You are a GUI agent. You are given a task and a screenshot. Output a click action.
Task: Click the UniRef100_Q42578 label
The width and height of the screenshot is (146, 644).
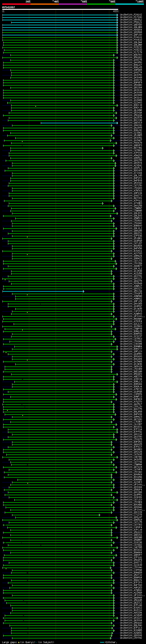131,118
